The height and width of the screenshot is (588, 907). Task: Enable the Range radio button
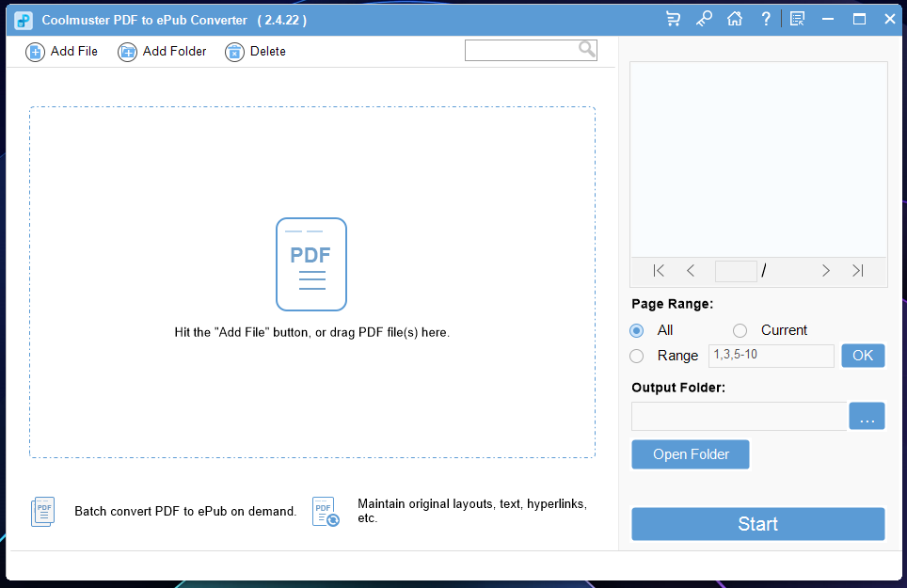[x=636, y=356]
